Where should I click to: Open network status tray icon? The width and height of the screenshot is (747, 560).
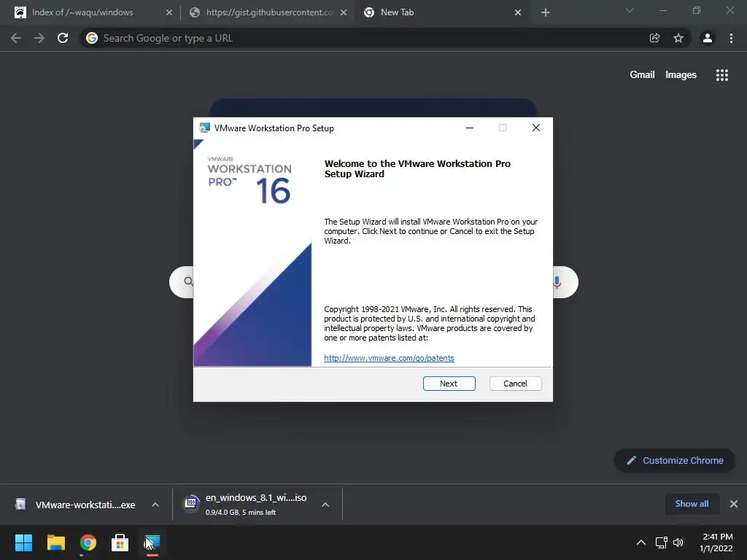661,542
